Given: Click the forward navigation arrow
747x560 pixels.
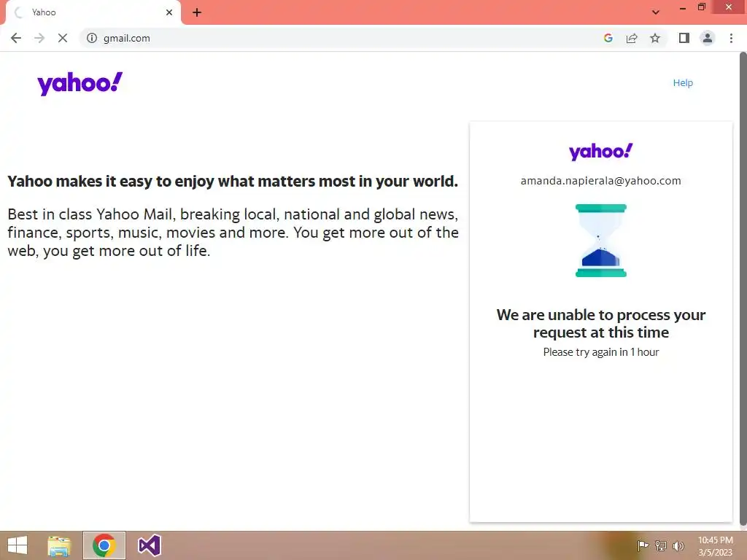Looking at the screenshot, I should [39, 38].
